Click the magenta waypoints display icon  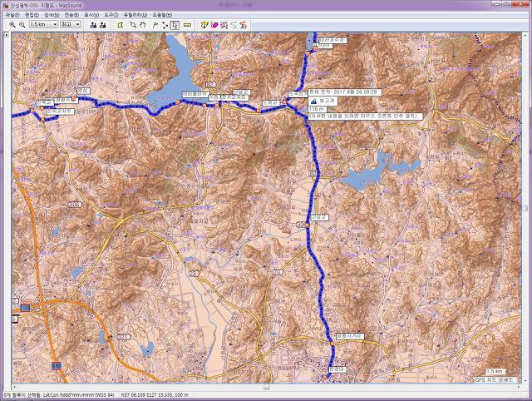pyautogui.click(x=214, y=25)
